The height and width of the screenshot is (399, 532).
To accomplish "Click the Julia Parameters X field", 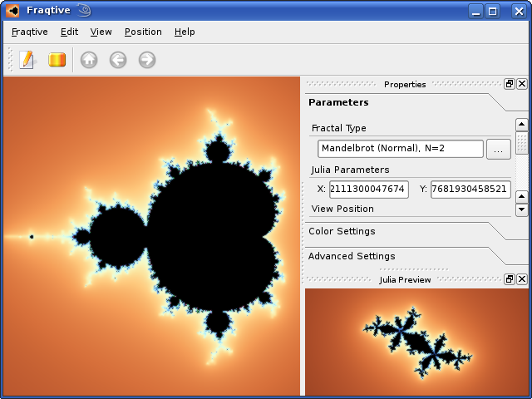I will click(369, 189).
